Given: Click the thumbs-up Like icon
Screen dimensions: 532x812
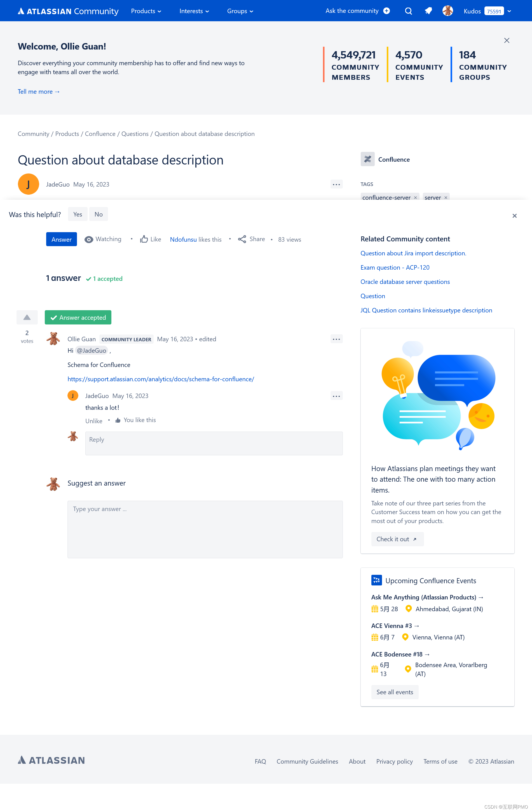Looking at the screenshot, I should [144, 239].
